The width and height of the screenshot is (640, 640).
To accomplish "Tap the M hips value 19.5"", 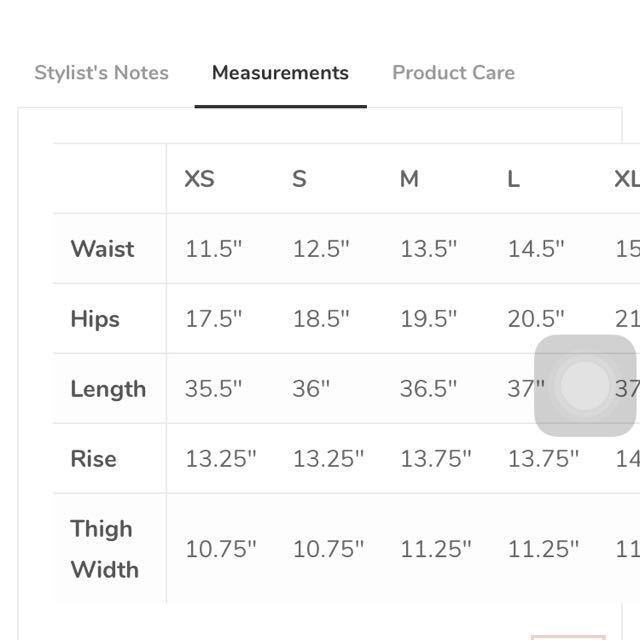I will [x=428, y=319].
